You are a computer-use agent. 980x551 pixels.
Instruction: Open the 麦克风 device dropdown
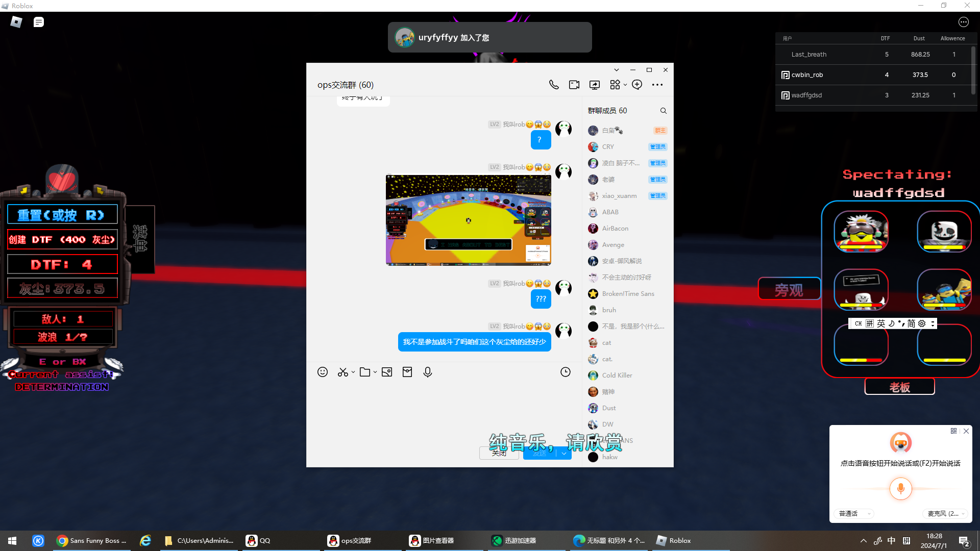tap(946, 514)
